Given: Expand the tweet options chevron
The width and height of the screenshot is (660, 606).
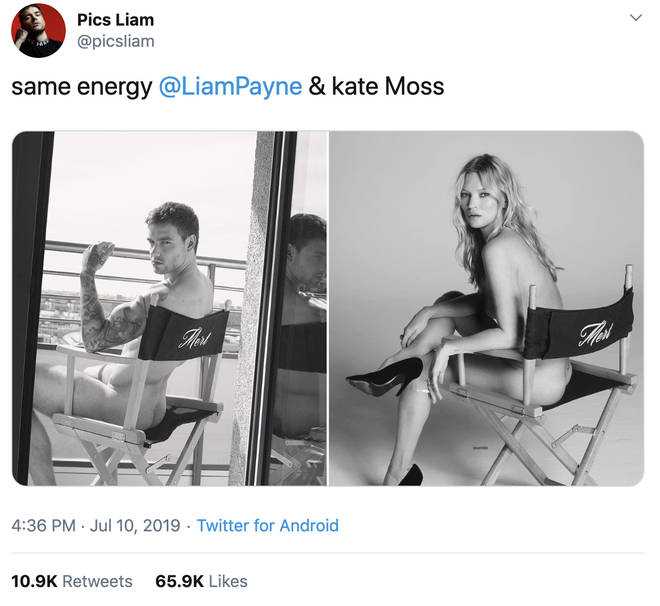Looking at the screenshot, I should (636, 18).
